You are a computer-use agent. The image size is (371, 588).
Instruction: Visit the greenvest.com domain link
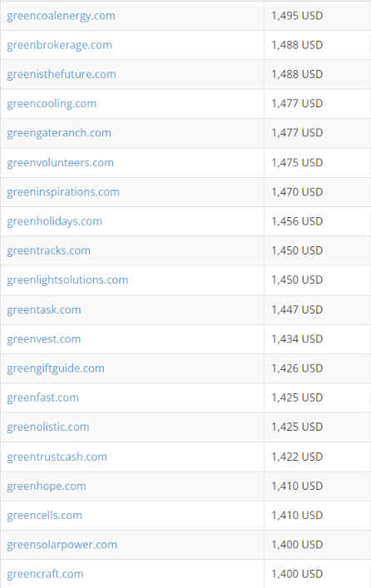pyautogui.click(x=44, y=339)
